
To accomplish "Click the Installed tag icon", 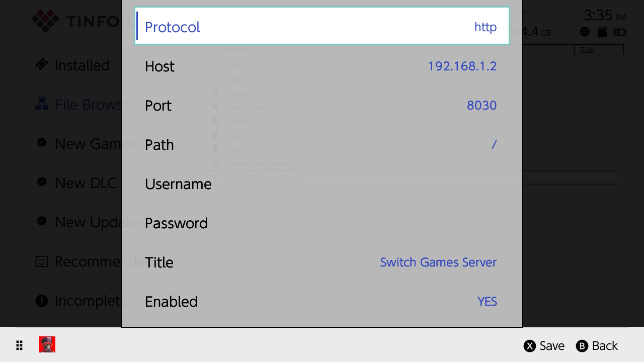I will pyautogui.click(x=42, y=64).
